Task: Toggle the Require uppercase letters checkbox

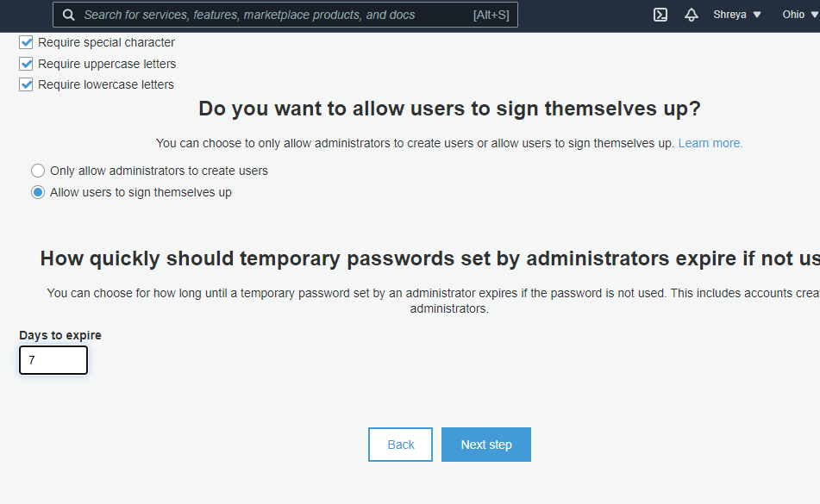Action: (26, 64)
